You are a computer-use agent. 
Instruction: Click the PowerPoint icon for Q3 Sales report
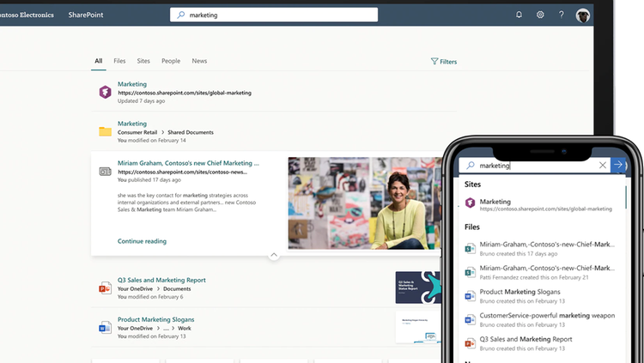[x=105, y=288]
